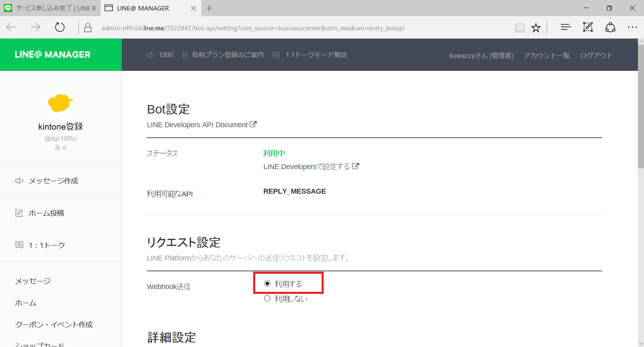The width and height of the screenshot is (644, 347).
Task: Click the megaphone icon beside 1000
Action: (151, 55)
